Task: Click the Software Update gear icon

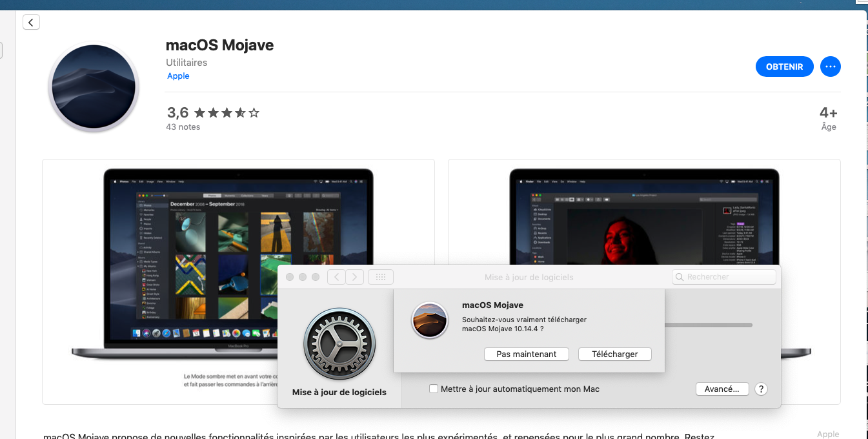Action: point(339,344)
